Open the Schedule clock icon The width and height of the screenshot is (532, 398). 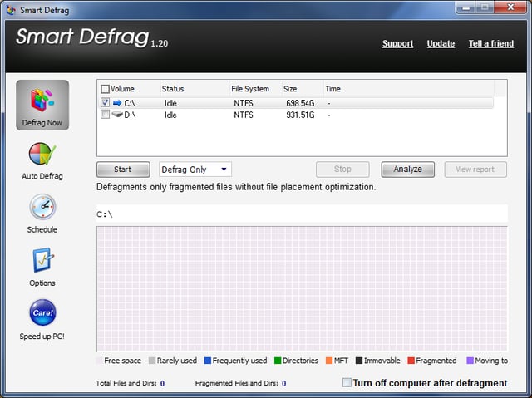click(x=42, y=207)
